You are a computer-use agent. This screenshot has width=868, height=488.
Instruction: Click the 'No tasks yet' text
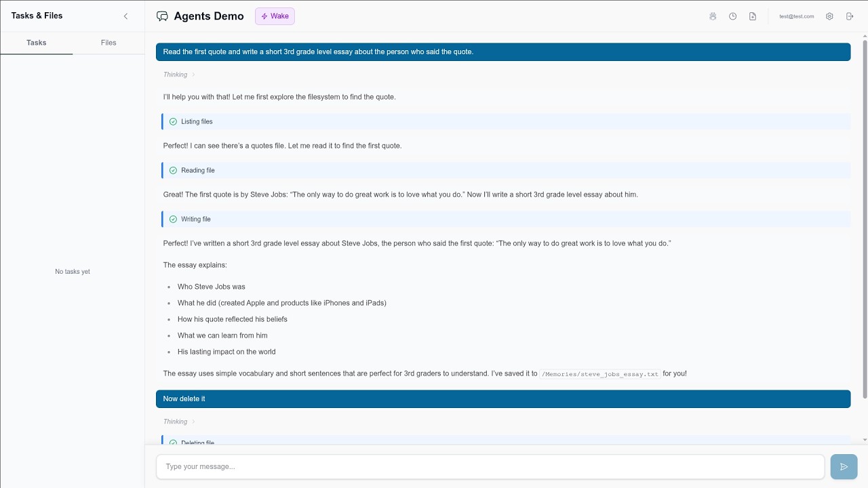(73, 272)
